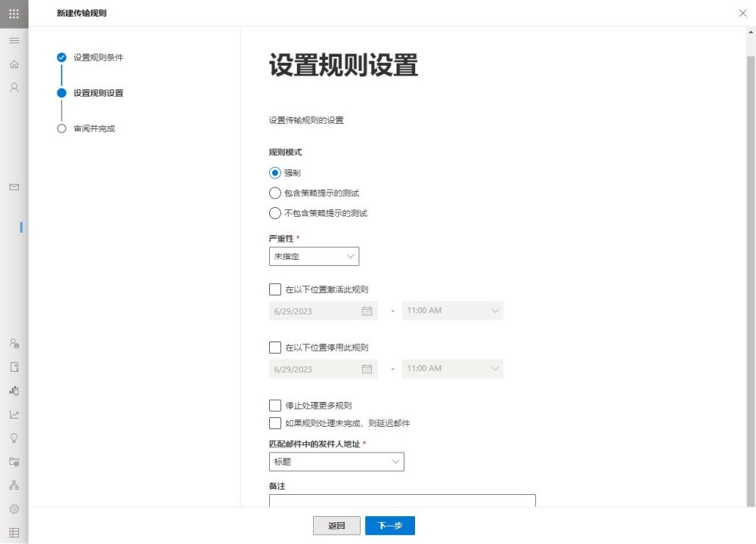This screenshot has height=544, width=756.
Task: Click the vertical scrollbar up arrow
Action: coord(751,32)
